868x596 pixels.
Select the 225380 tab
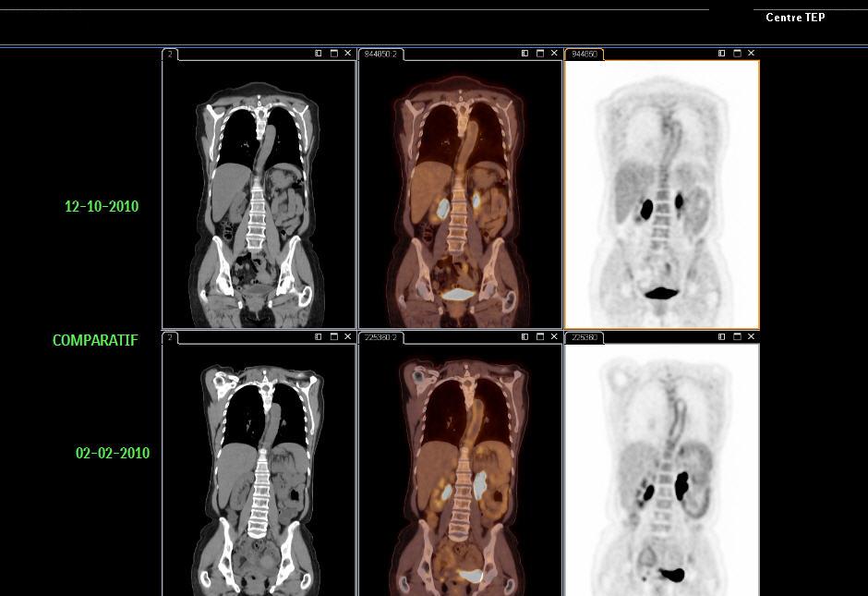584,337
